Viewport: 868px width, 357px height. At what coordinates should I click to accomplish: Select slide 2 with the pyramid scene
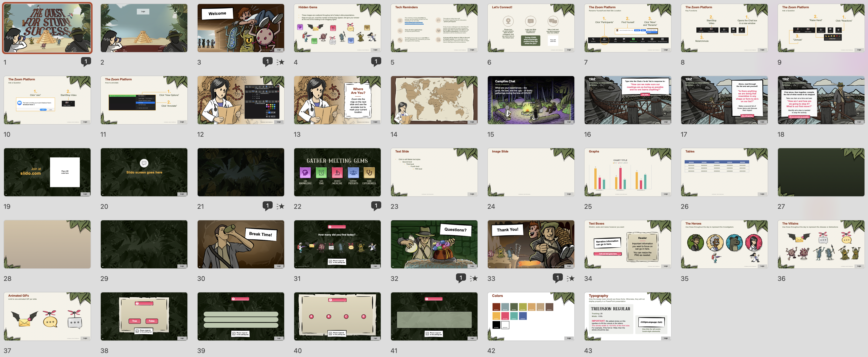(144, 28)
